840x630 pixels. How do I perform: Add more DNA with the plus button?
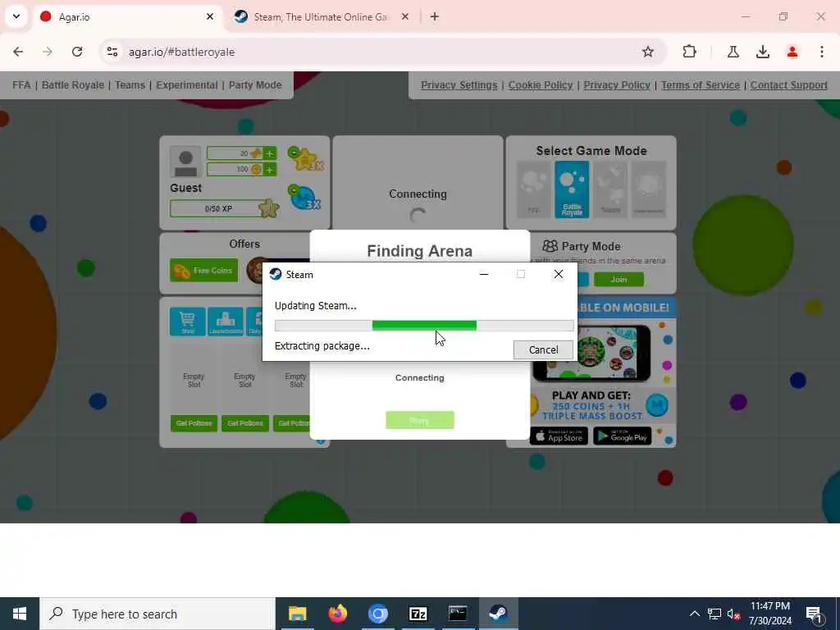[269, 153]
